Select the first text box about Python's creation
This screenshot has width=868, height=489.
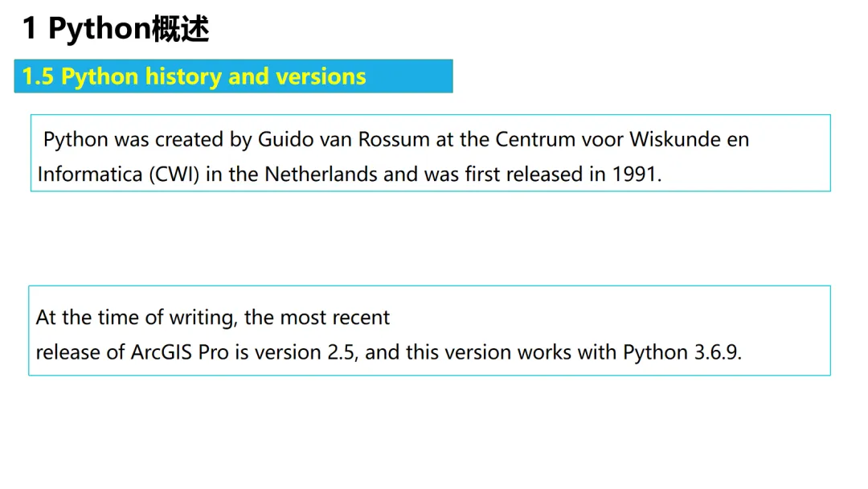[431, 153]
